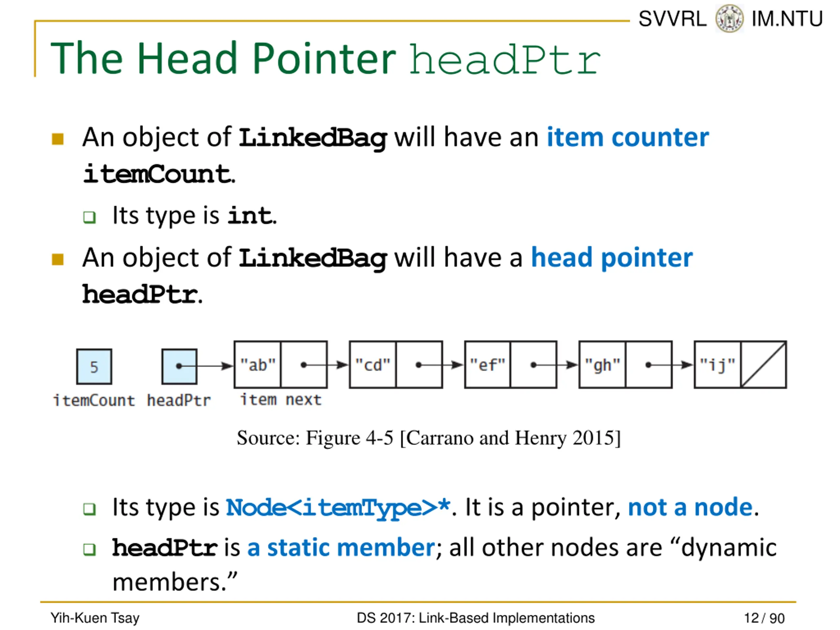Click the null next cell with diagonal slash
This screenshot has height=630, width=840.
pos(764,365)
